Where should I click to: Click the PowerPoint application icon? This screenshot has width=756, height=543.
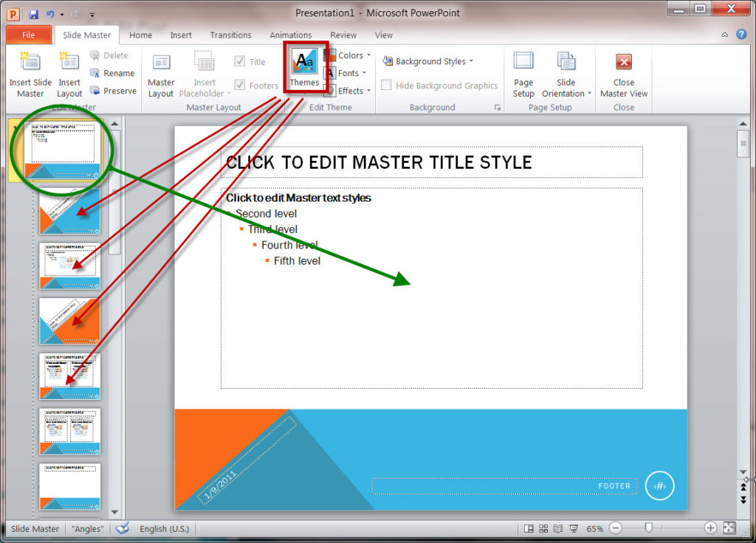pyautogui.click(x=13, y=14)
